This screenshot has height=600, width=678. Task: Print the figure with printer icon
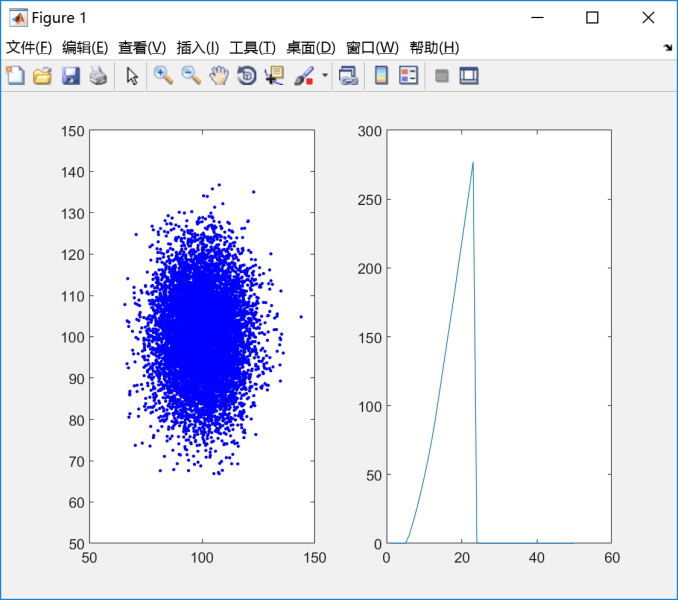pos(98,76)
